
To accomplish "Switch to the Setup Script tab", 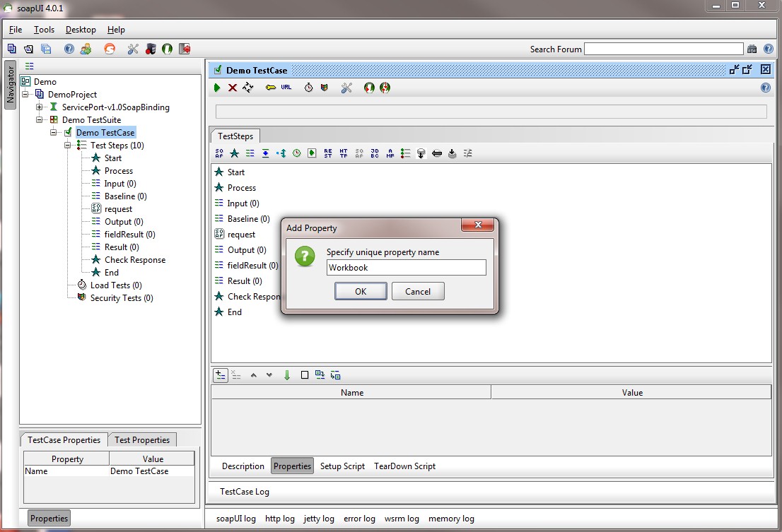I will (x=342, y=466).
